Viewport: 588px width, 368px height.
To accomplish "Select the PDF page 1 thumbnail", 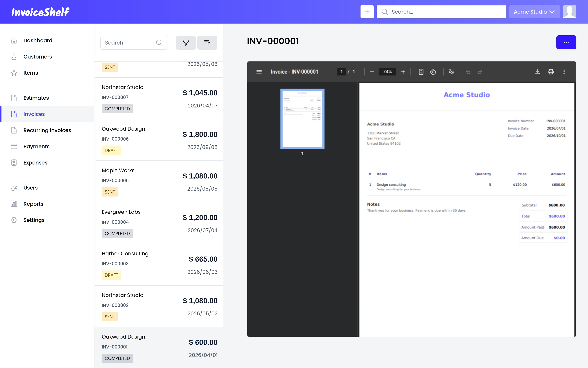I will 302,119.
